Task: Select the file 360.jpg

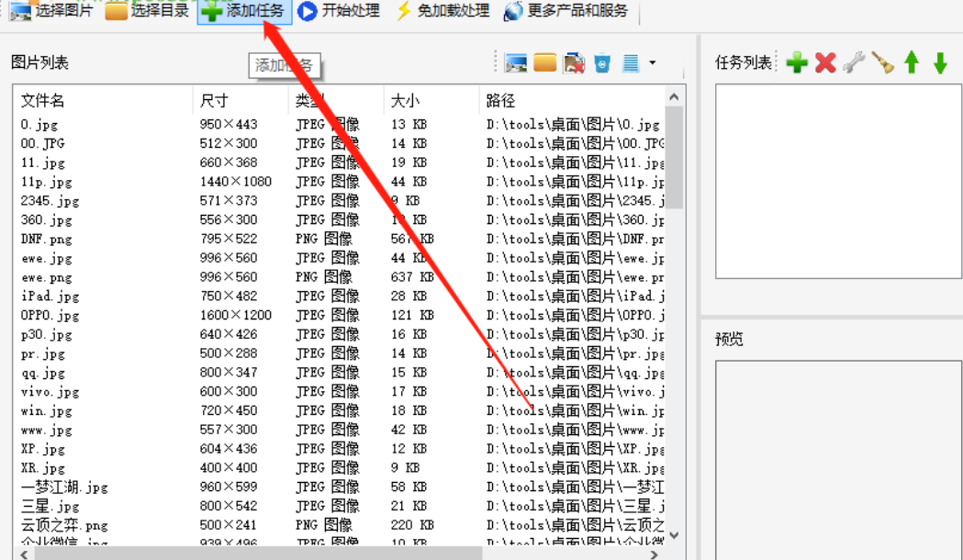Action: click(x=46, y=219)
